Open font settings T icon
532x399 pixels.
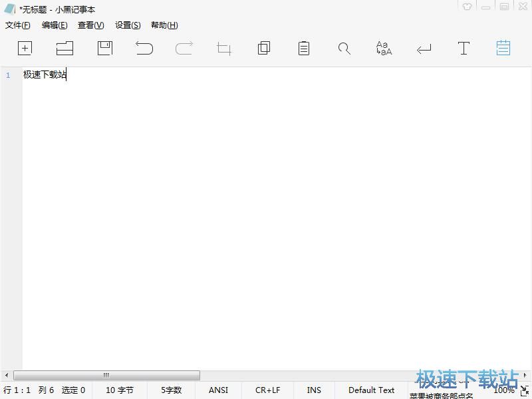tap(464, 48)
